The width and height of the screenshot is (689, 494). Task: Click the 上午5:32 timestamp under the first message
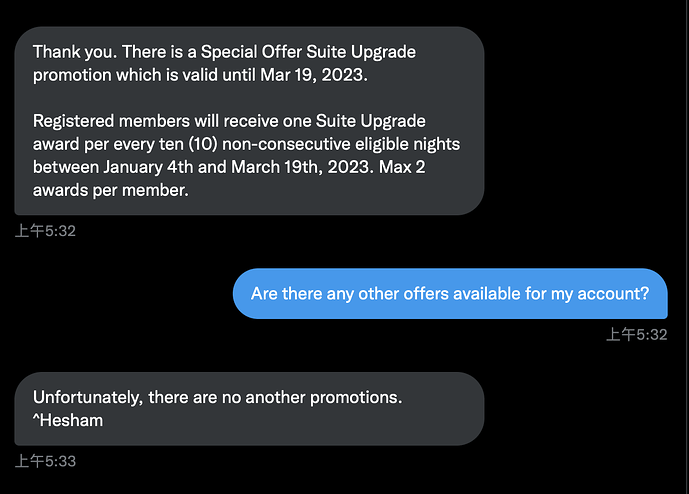(46, 231)
